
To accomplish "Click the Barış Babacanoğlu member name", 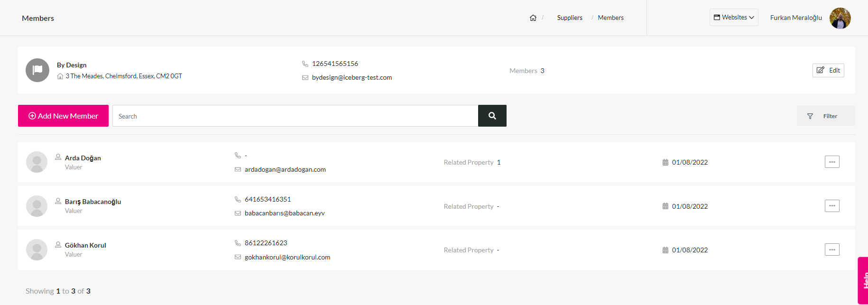I will click(x=93, y=202).
